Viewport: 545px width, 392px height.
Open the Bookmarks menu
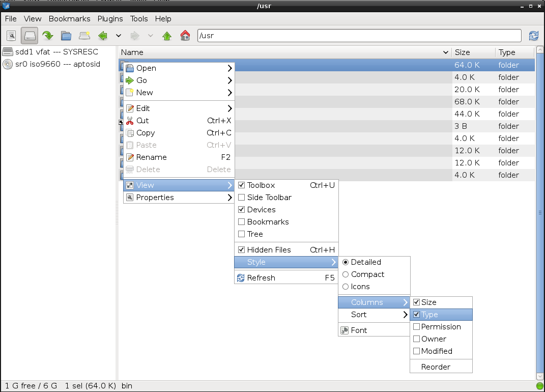tap(70, 19)
